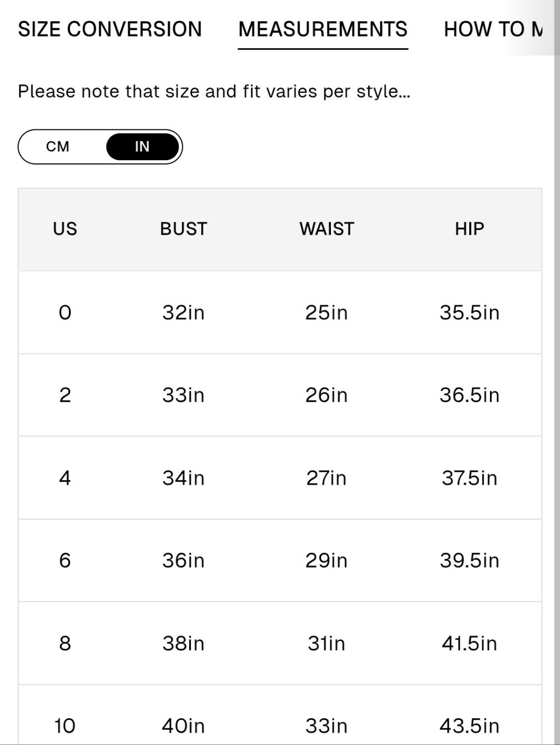Switch units to CM
Viewport: 560px width, 745px height.
click(x=58, y=147)
